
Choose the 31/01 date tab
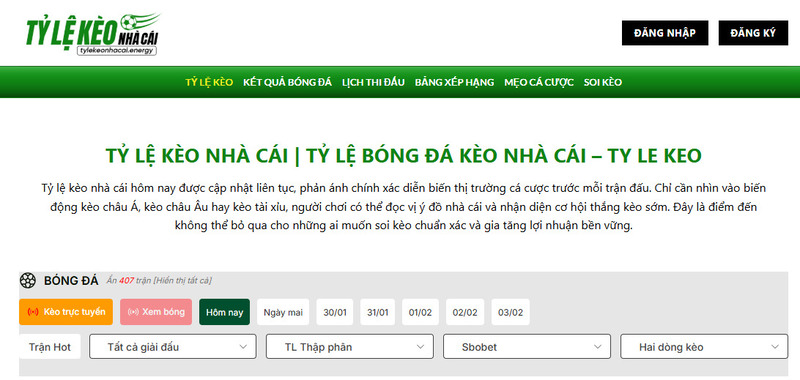378,312
